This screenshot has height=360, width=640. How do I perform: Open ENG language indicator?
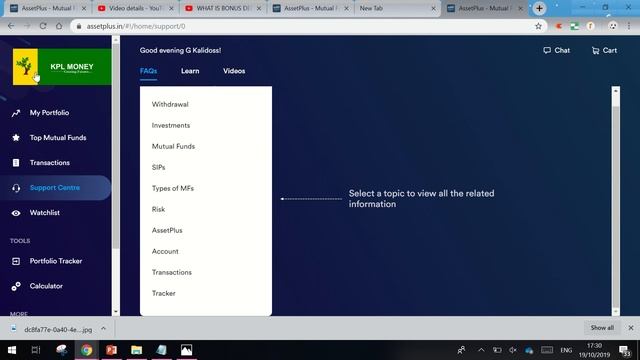(x=566, y=350)
